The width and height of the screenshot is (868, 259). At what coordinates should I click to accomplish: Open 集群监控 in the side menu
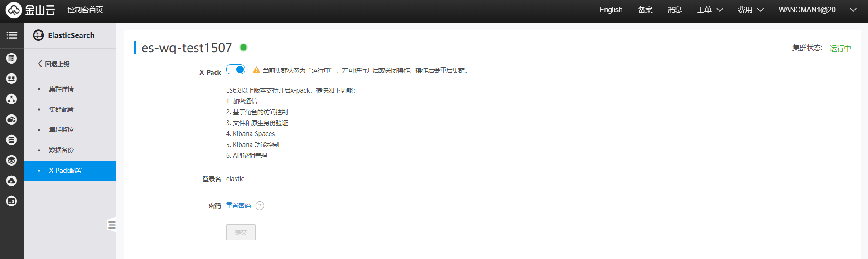tap(62, 130)
